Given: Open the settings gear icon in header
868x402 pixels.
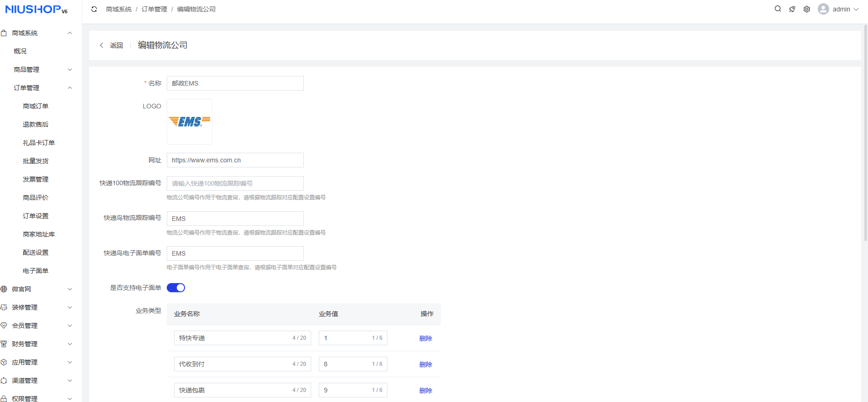Looking at the screenshot, I should click(x=807, y=9).
